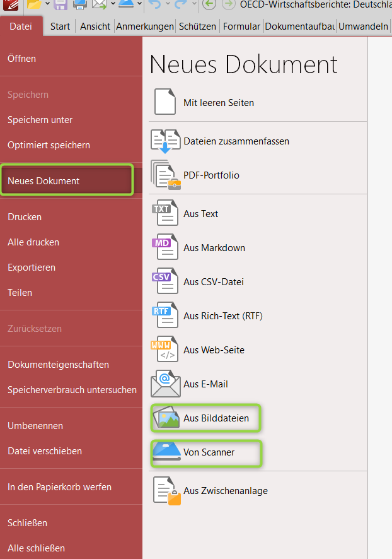
Task: Open the e-mail send dropdown arrow
Action: click(x=113, y=4)
